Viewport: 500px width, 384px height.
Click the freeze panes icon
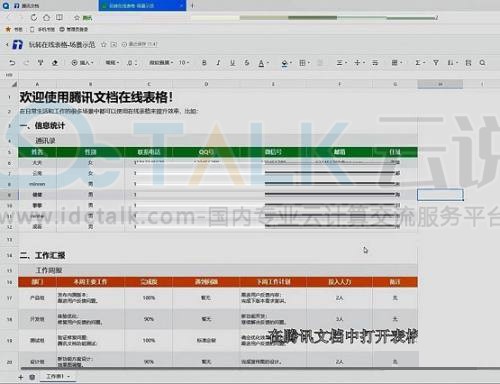[468, 63]
